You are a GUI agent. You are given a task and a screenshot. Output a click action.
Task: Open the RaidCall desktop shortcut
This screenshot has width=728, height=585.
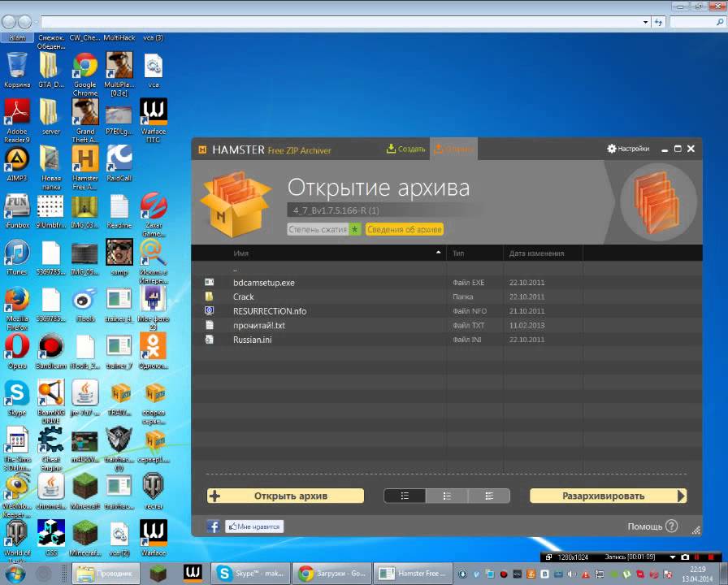(x=119, y=163)
